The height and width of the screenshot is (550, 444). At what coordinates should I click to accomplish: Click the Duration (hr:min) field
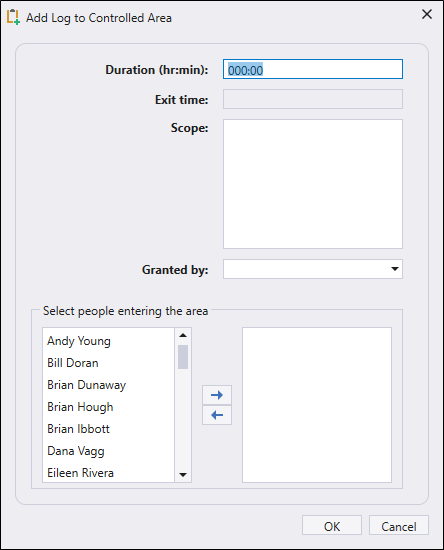[x=313, y=69]
